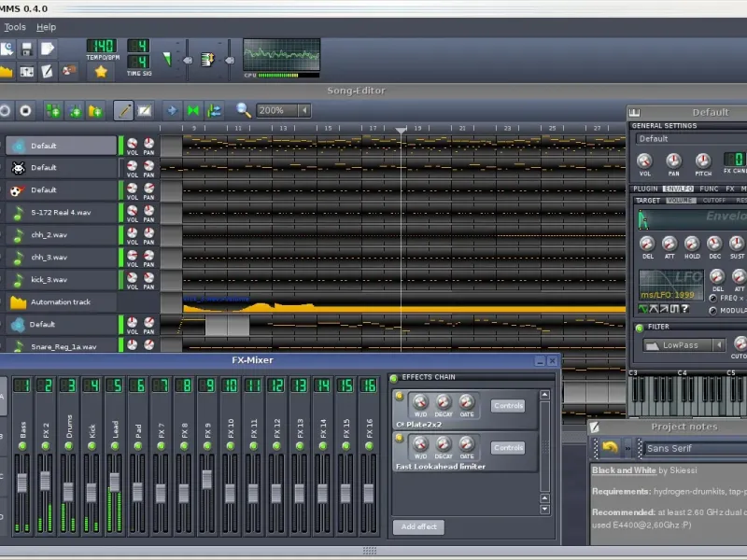Click the add sample track icon
This screenshot has width=747, height=560.
pyautogui.click(x=73, y=110)
